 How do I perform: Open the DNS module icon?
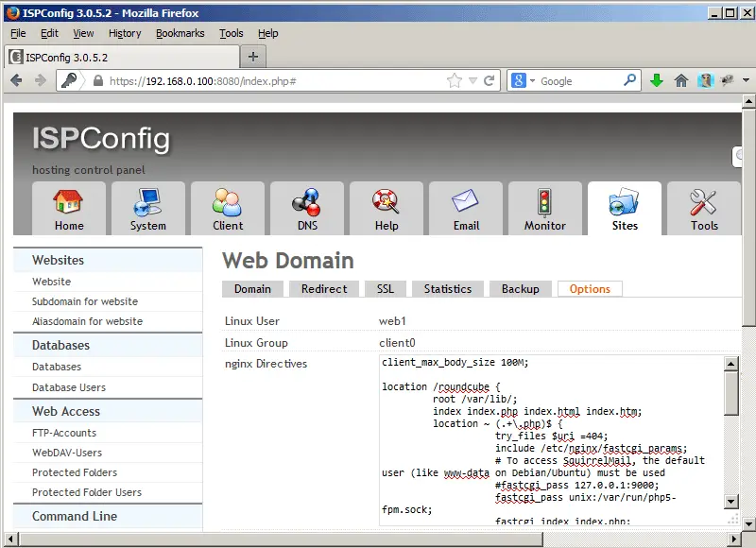click(307, 209)
